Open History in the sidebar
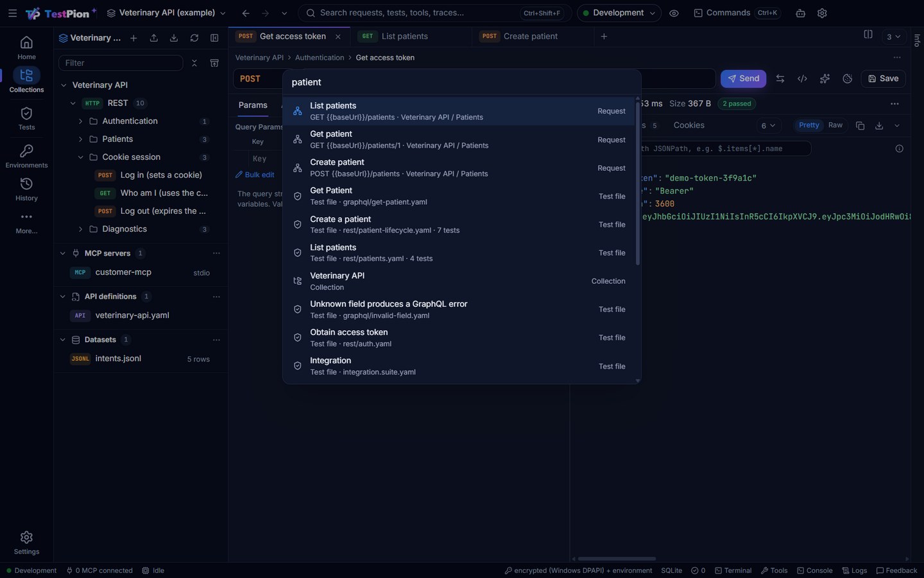924x578 pixels. tap(26, 189)
